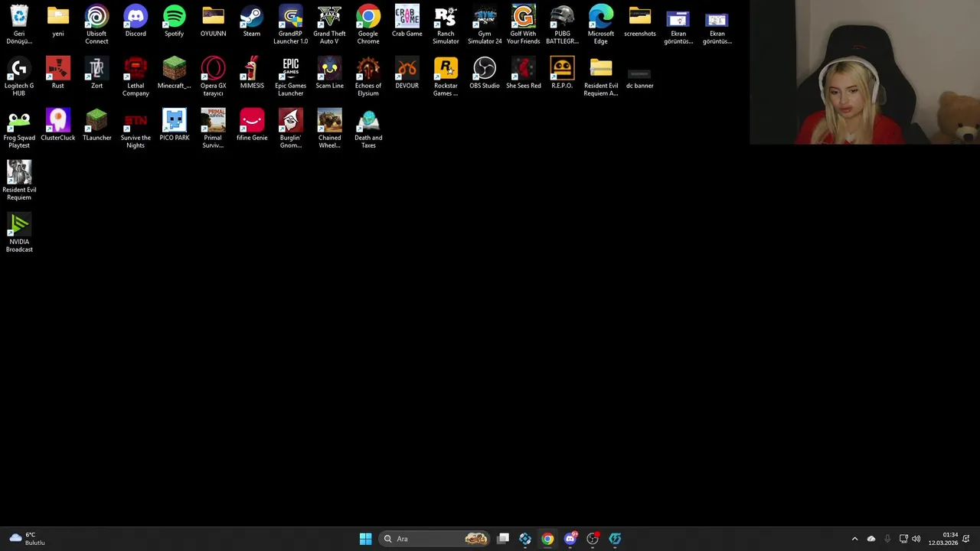Open the Windows Start menu
Image resolution: width=980 pixels, height=551 pixels.
[x=365, y=539]
